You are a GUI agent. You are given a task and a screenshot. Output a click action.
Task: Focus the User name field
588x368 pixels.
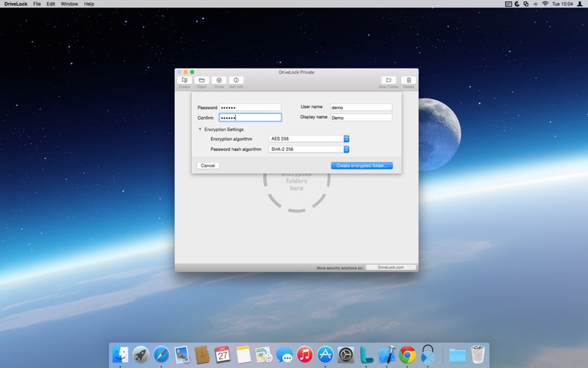[361, 107]
